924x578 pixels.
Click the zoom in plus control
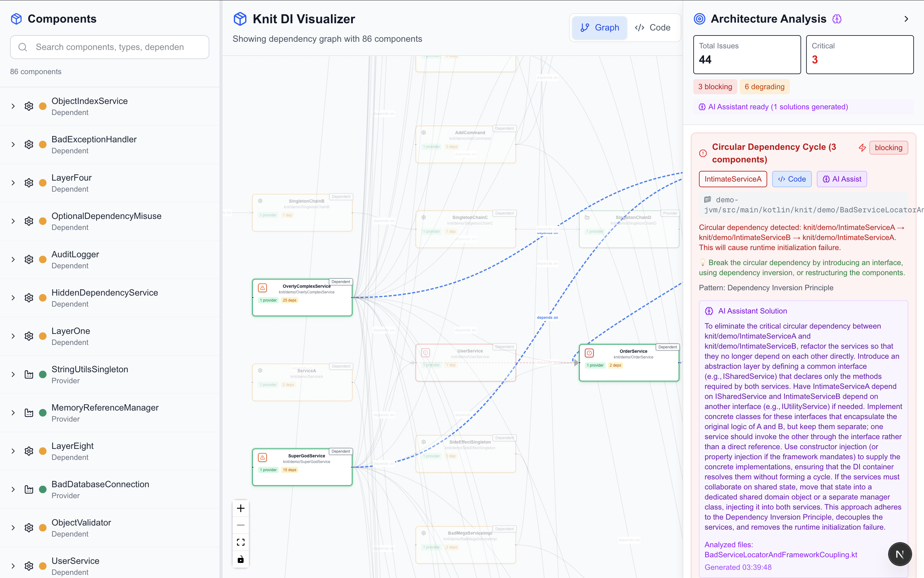240,509
